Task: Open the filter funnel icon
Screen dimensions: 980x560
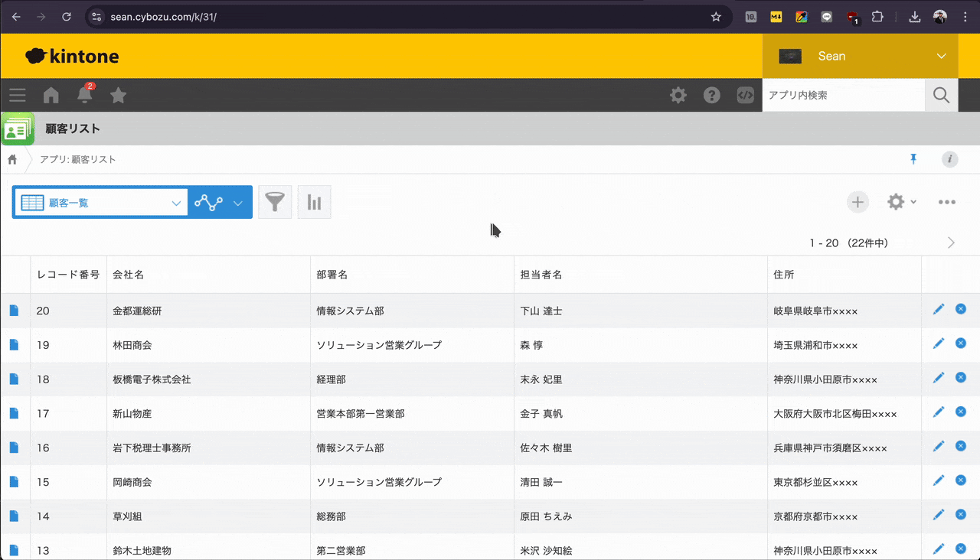Action: [275, 203]
